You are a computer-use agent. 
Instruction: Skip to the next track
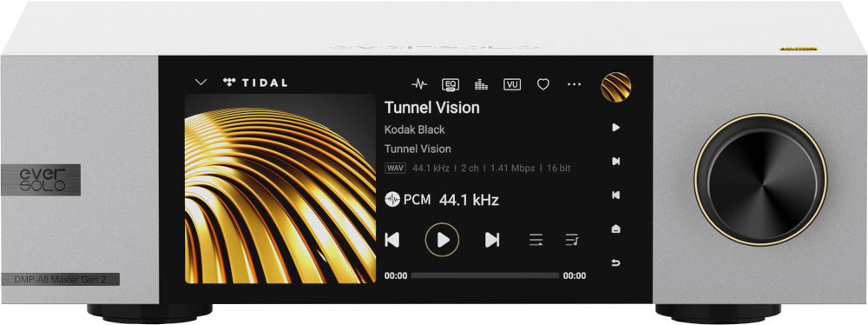(x=492, y=240)
